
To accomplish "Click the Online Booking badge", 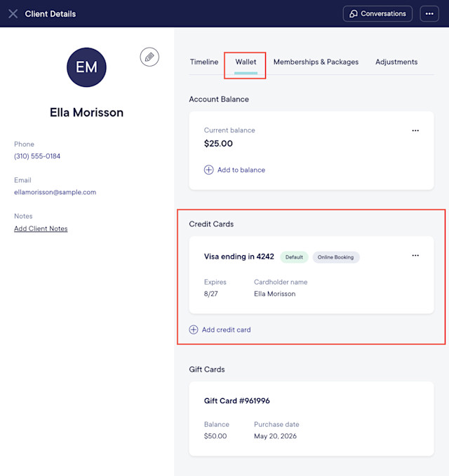I will point(335,257).
